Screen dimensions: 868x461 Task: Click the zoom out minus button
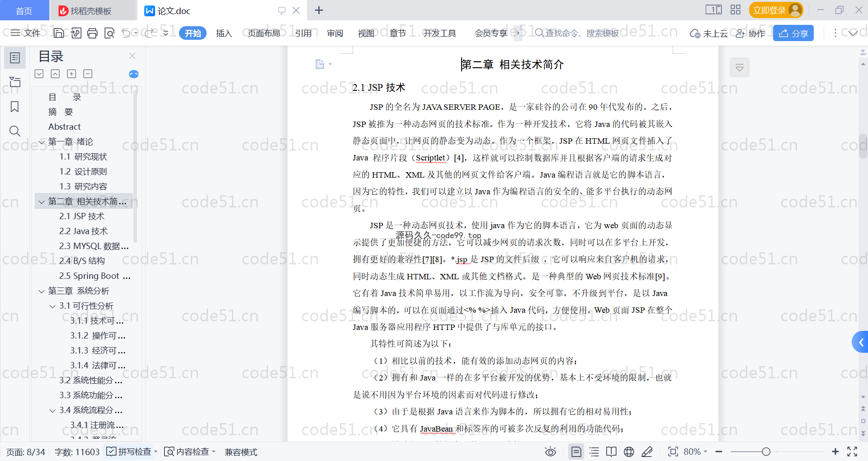coord(719,452)
